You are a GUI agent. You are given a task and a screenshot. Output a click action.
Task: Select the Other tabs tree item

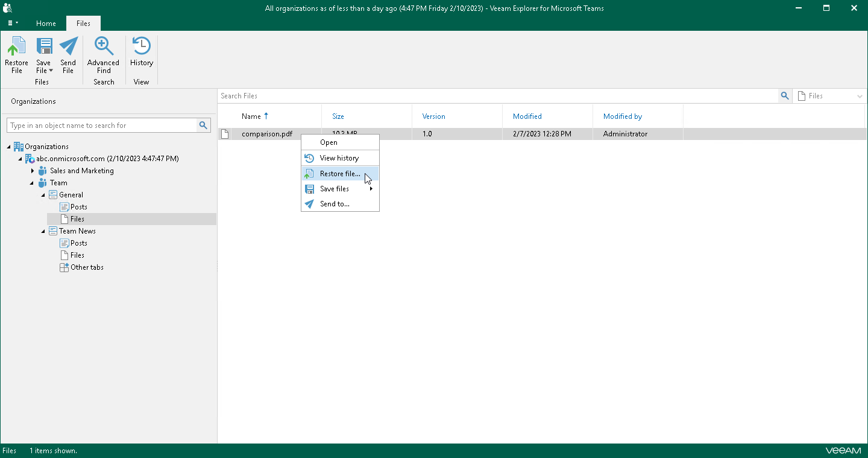[x=87, y=267]
